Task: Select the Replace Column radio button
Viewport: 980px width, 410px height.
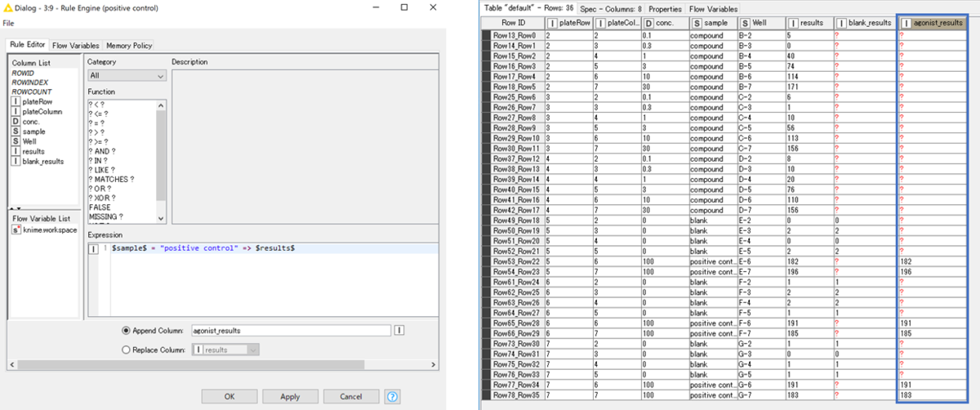Action: point(126,350)
